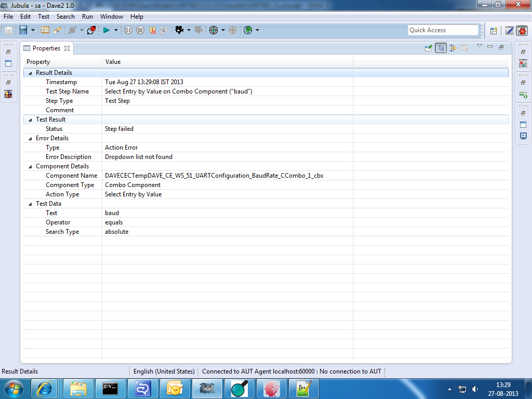This screenshot has height=399, width=532.
Task: Collapse the Error Details category
Action: click(30, 138)
